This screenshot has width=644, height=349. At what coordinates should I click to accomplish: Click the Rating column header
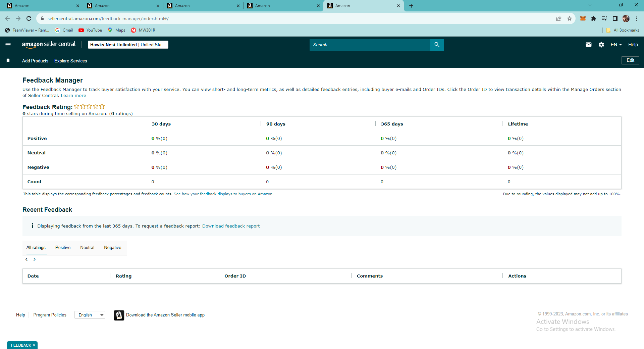point(124,276)
